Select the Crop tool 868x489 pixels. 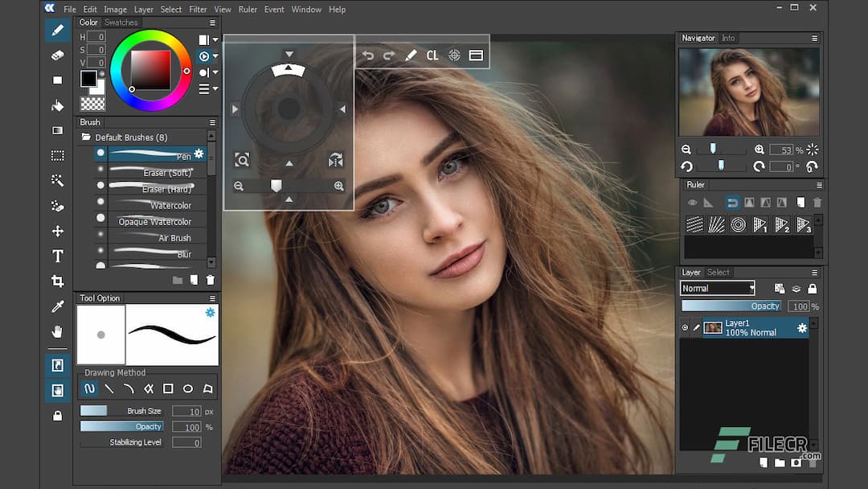[x=57, y=281]
